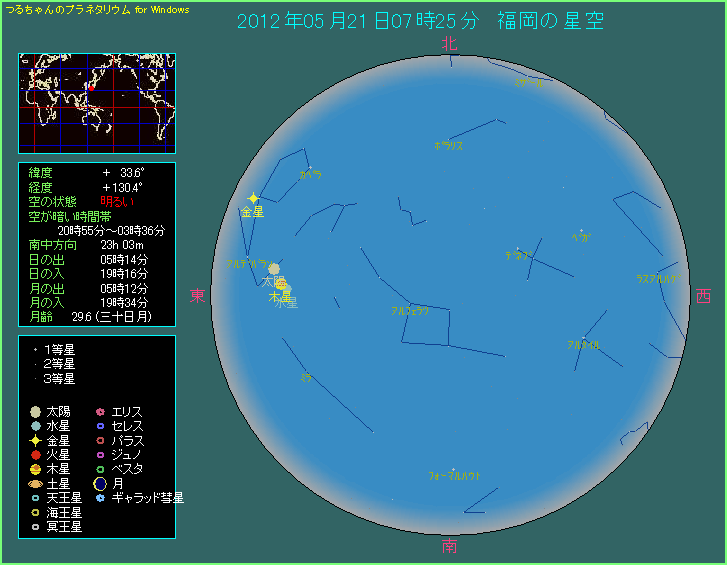Select the Sun (太陽) icon in the legend

35,412
